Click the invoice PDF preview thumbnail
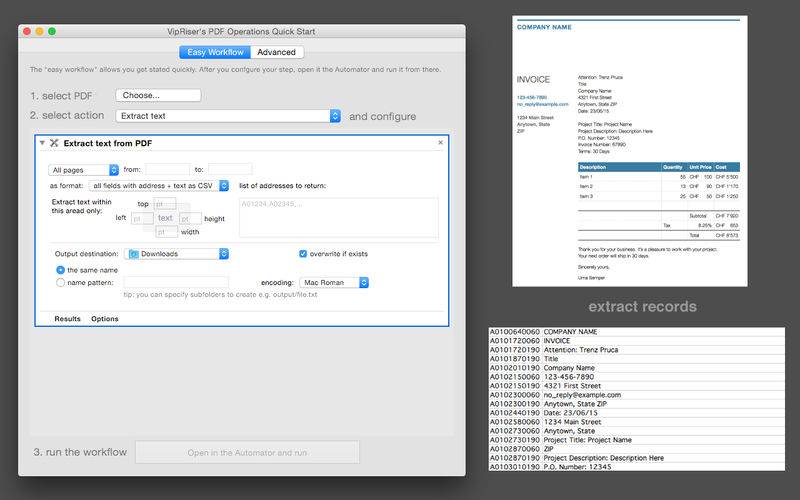This screenshot has width=800, height=500. click(630, 151)
